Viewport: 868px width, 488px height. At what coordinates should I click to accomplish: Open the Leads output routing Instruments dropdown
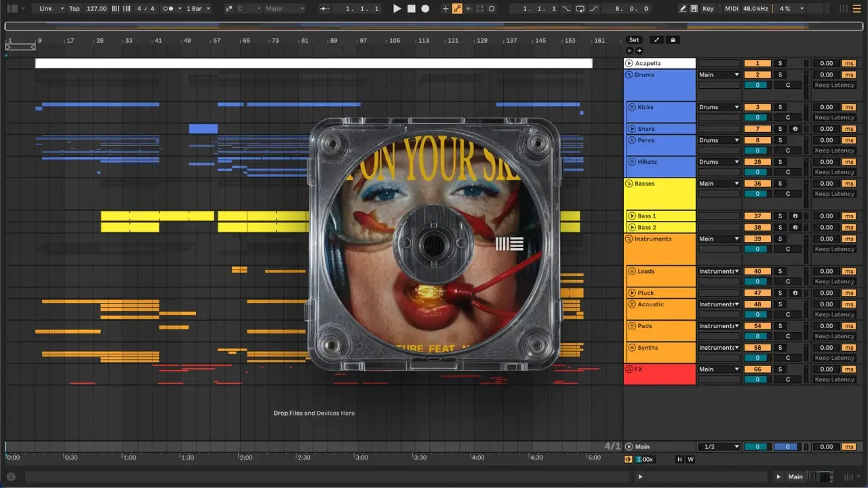pos(719,271)
